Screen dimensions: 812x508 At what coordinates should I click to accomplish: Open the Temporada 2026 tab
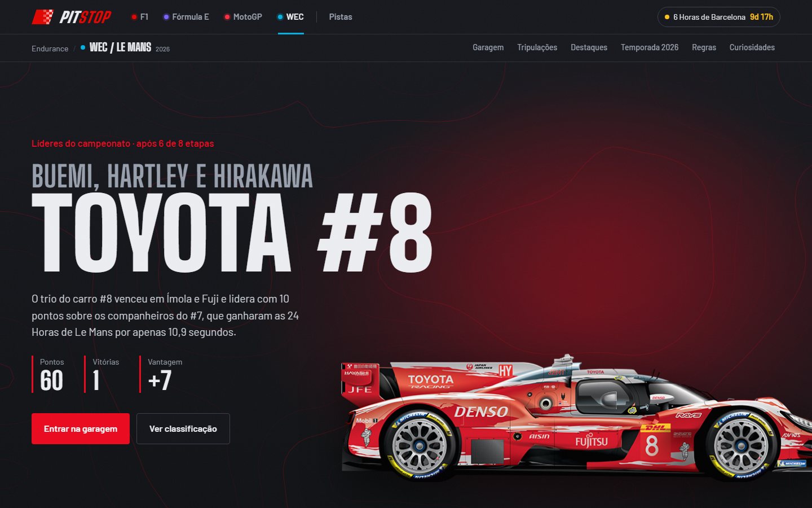click(650, 47)
